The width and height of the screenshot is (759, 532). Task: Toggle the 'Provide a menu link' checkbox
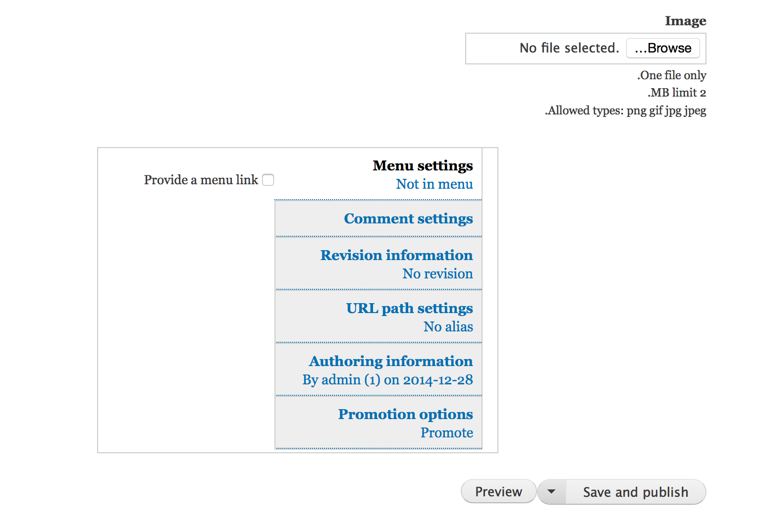(268, 180)
